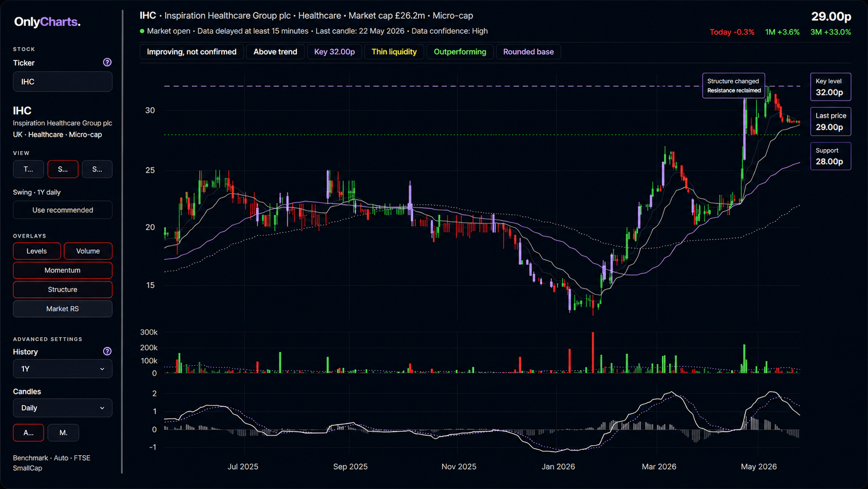The image size is (868, 489).
Task: Click the May 2026 axis label
Action: tap(758, 467)
